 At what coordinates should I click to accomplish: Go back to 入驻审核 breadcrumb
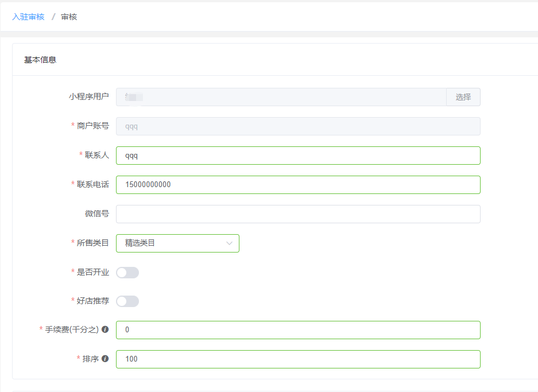pos(28,17)
